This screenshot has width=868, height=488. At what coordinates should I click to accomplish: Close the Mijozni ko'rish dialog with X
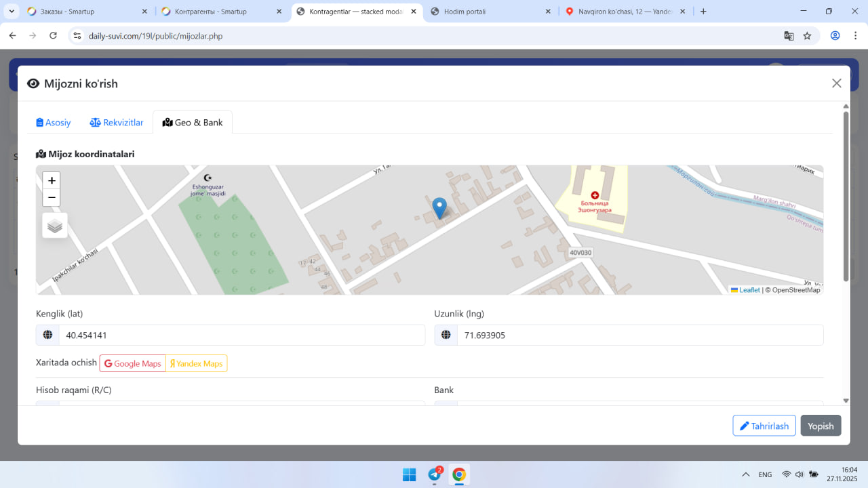836,83
